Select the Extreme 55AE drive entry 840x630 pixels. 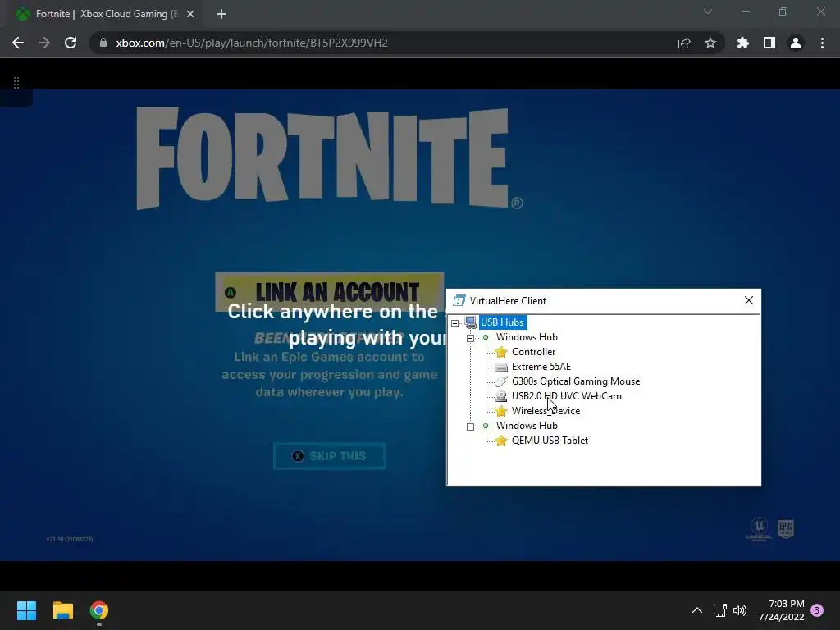[541, 367]
